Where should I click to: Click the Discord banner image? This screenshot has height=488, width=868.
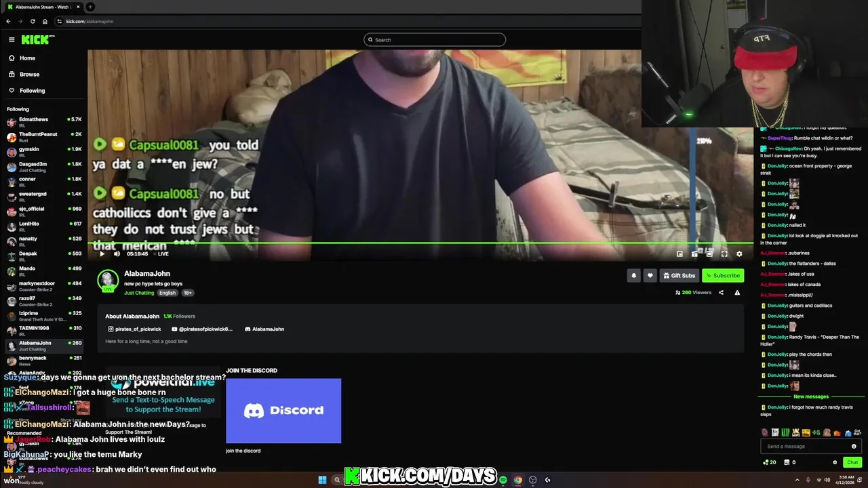(283, 411)
